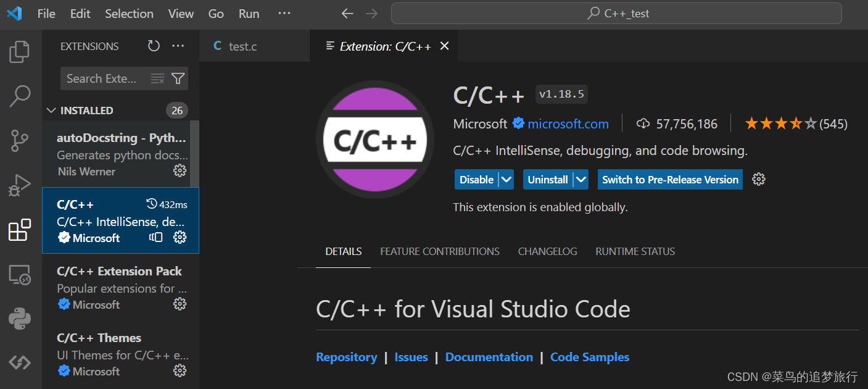
Task: Click the 432ms activation time label
Action: click(x=167, y=204)
